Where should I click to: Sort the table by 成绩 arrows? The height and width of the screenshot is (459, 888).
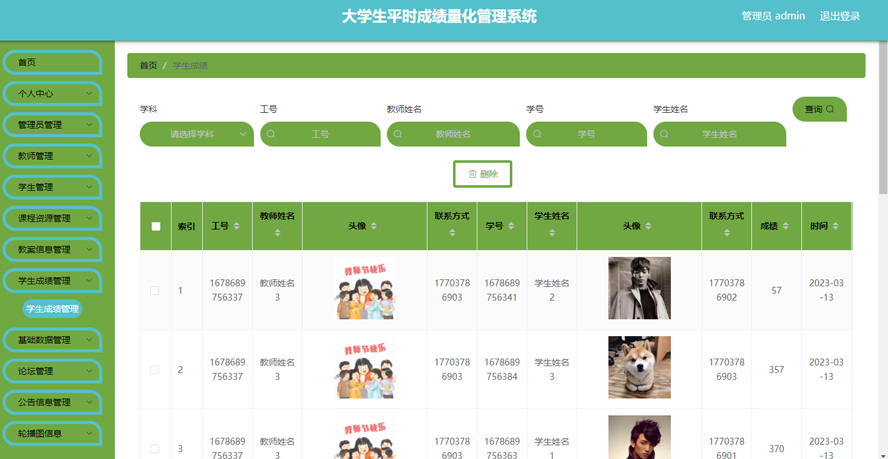pos(785,226)
